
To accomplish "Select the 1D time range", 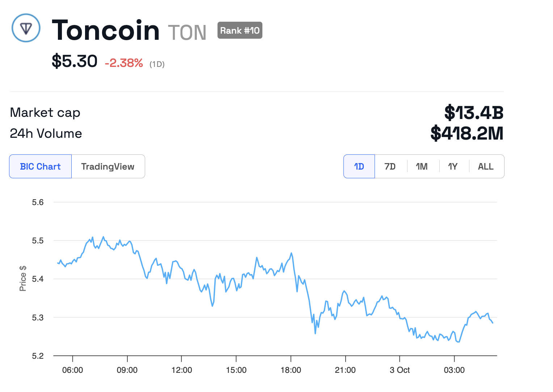I will tap(359, 166).
